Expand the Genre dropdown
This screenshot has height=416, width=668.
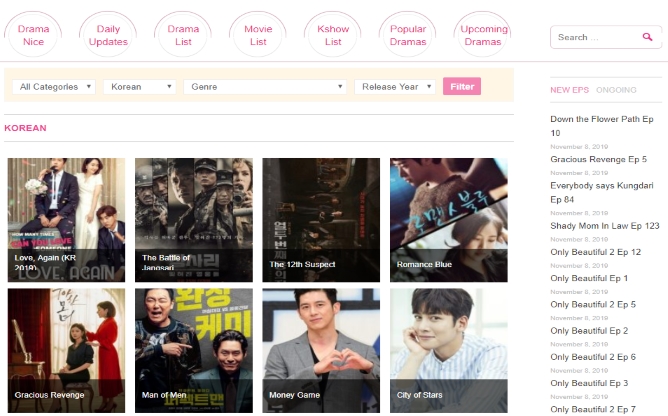coord(265,87)
